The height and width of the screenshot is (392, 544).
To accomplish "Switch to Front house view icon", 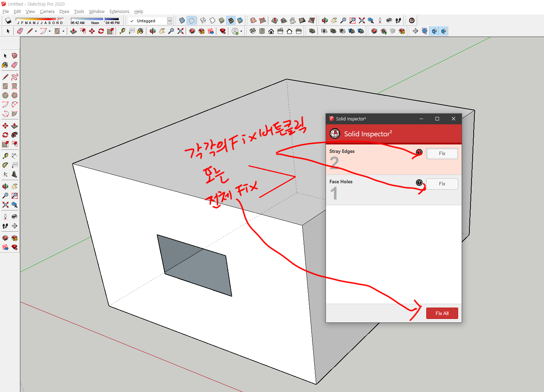I will [x=271, y=31].
